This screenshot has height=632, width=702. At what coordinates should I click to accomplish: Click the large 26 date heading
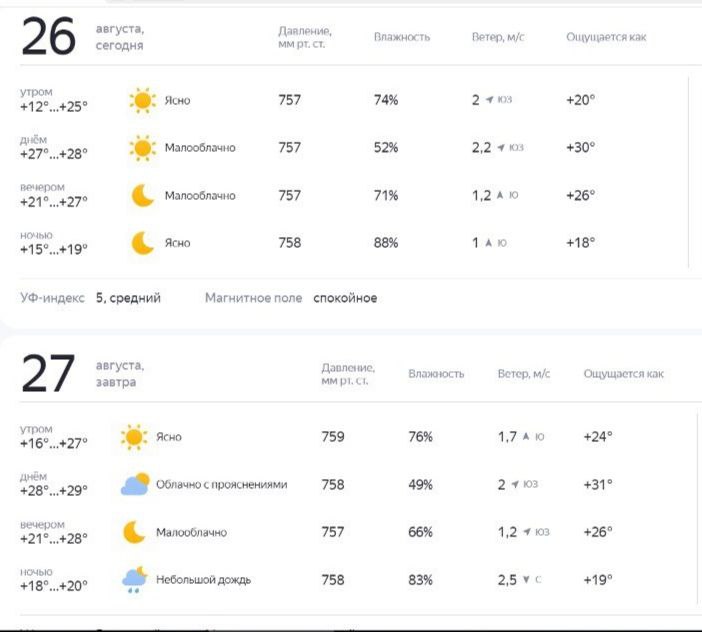[48, 38]
